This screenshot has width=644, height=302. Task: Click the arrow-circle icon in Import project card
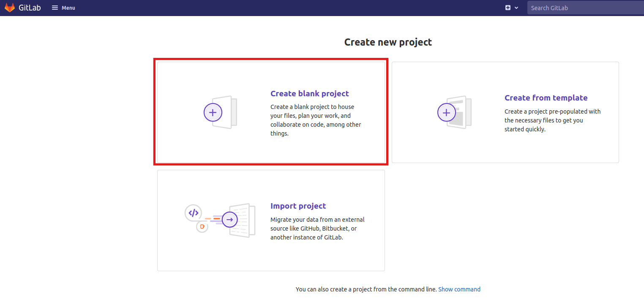pyautogui.click(x=229, y=220)
